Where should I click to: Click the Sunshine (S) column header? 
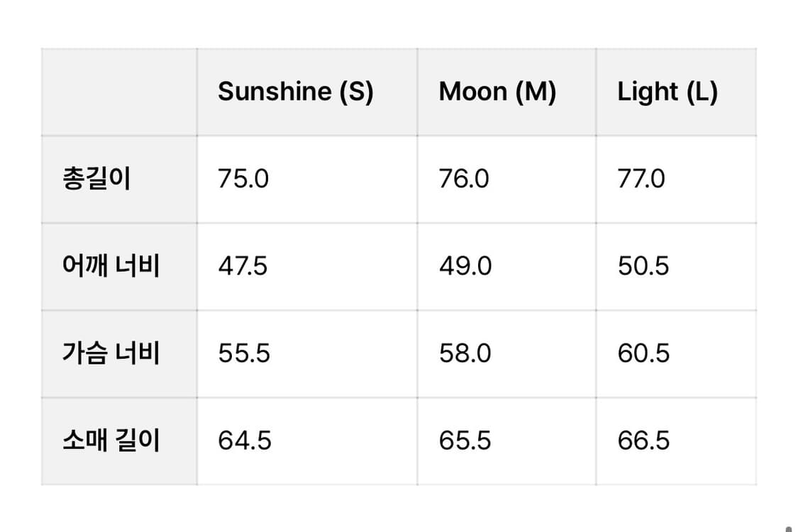pos(295,92)
